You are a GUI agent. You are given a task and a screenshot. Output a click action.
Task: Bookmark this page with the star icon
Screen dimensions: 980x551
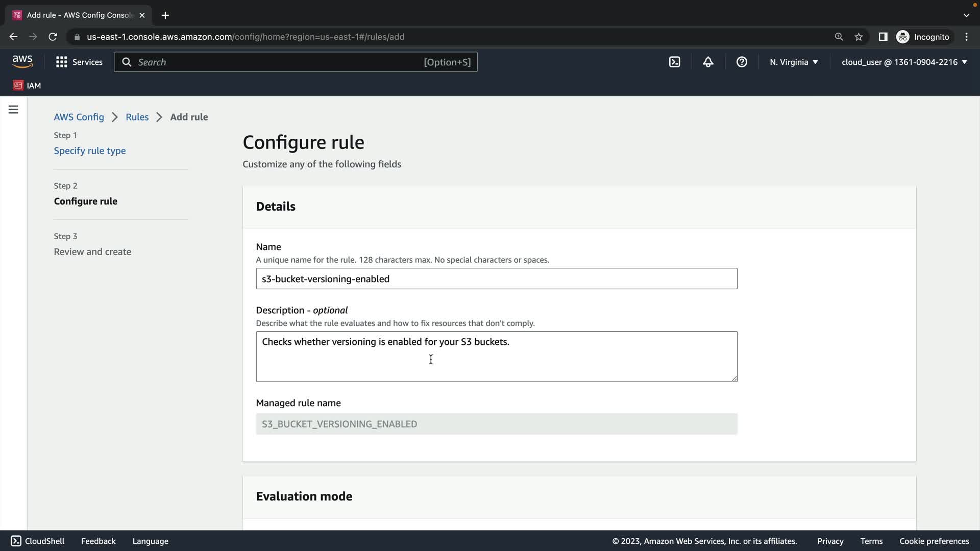click(859, 37)
